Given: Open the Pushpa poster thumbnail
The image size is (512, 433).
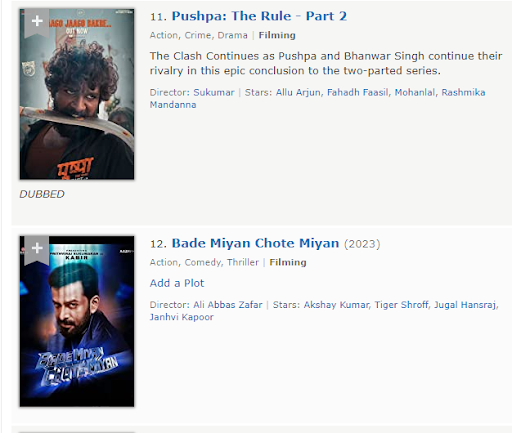Looking at the screenshot, I should [77, 94].
